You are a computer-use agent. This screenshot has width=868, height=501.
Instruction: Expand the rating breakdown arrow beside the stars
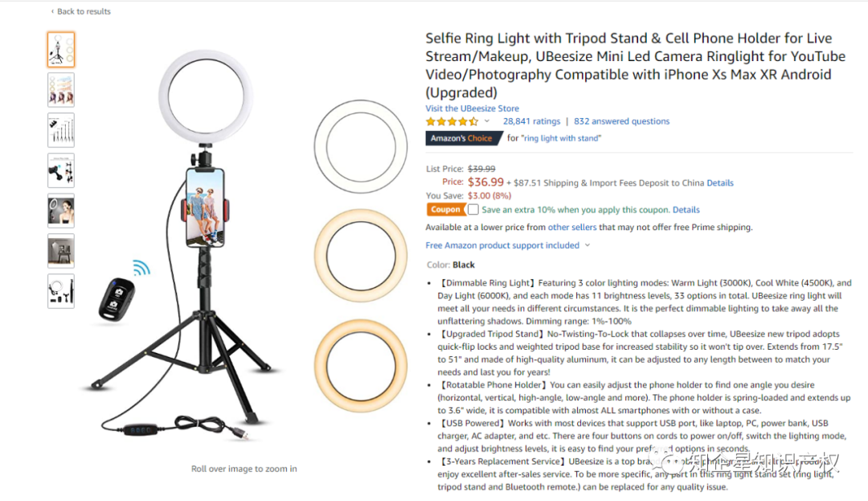click(487, 121)
